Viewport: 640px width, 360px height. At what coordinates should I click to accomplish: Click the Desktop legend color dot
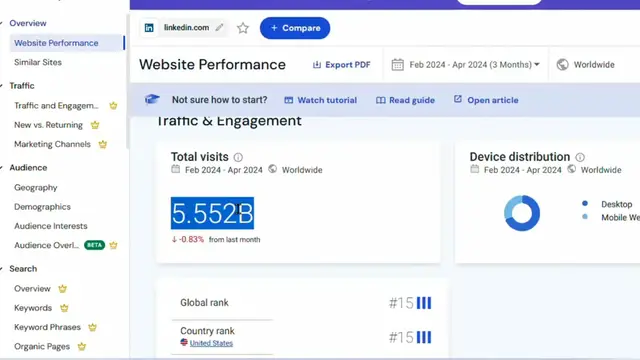tap(585, 203)
